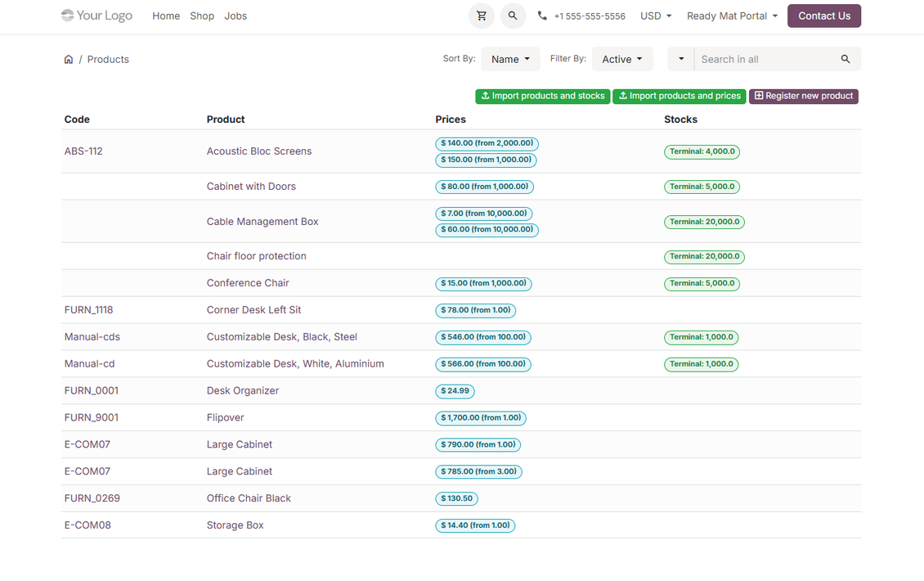Image resolution: width=924 pixels, height=581 pixels.
Task: Click the $ 24.99 price badge
Action: click(455, 391)
